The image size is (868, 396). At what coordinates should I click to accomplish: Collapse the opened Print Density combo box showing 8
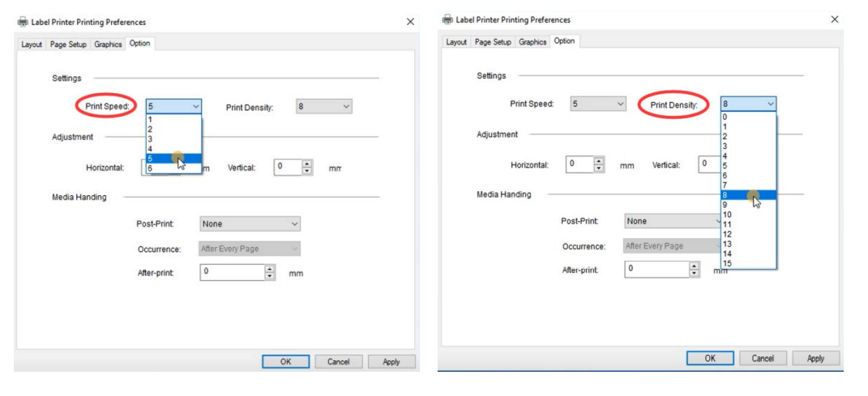(x=748, y=104)
